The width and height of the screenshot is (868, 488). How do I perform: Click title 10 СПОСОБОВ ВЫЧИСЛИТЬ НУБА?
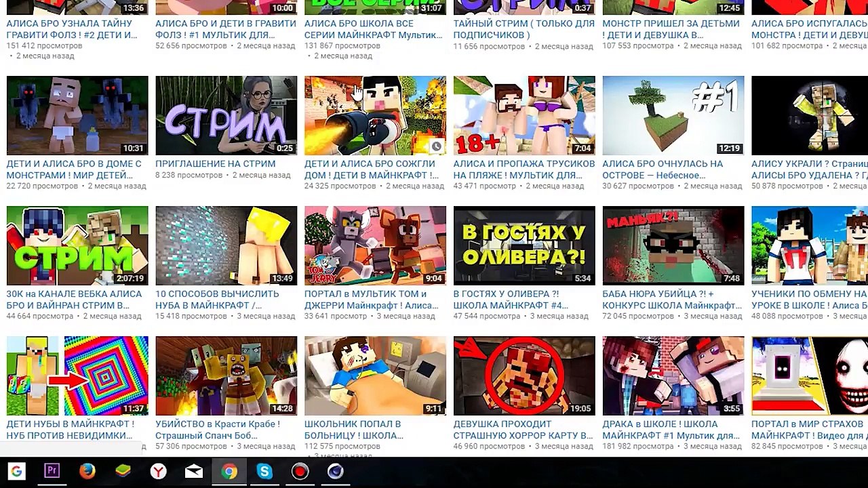coord(217,299)
